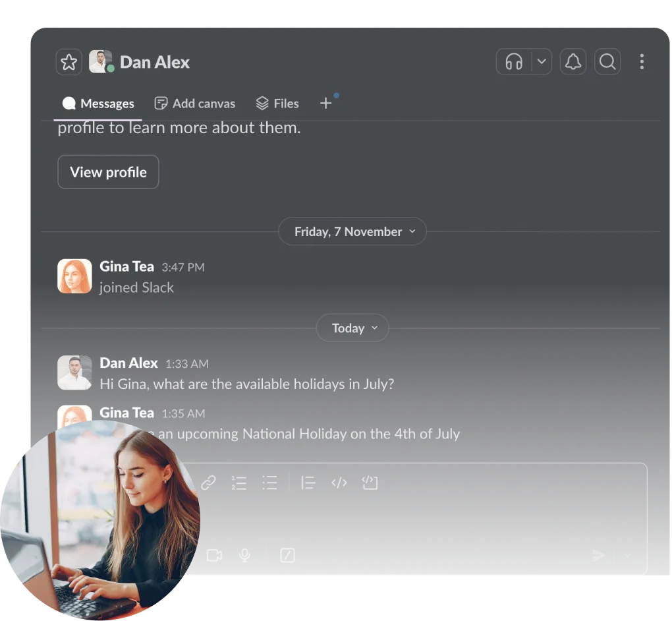Open notification settings bell icon
The width and height of the screenshot is (672, 621).
click(x=573, y=62)
